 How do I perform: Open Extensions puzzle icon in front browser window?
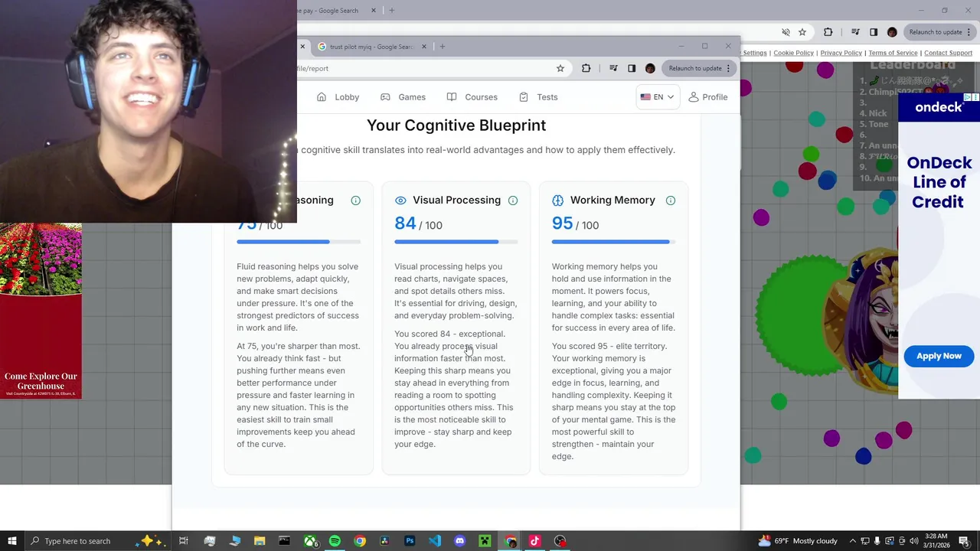[x=586, y=68]
